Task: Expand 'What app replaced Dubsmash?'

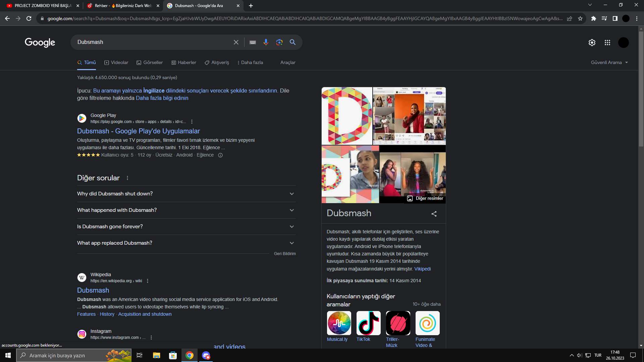Action: point(186,243)
